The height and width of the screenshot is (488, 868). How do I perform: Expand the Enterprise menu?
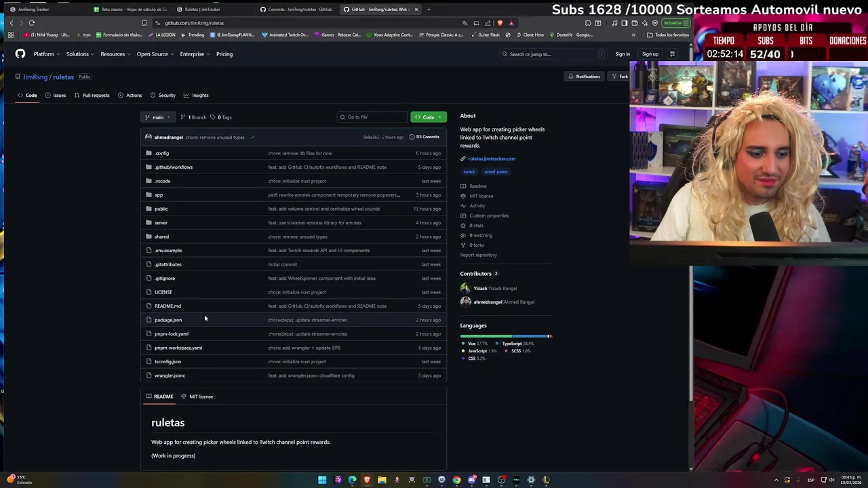click(x=195, y=54)
